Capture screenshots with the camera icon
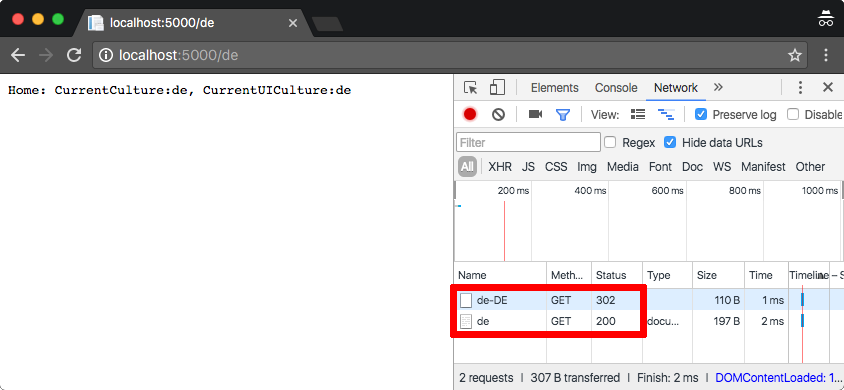The width and height of the screenshot is (844, 390). coord(535,114)
